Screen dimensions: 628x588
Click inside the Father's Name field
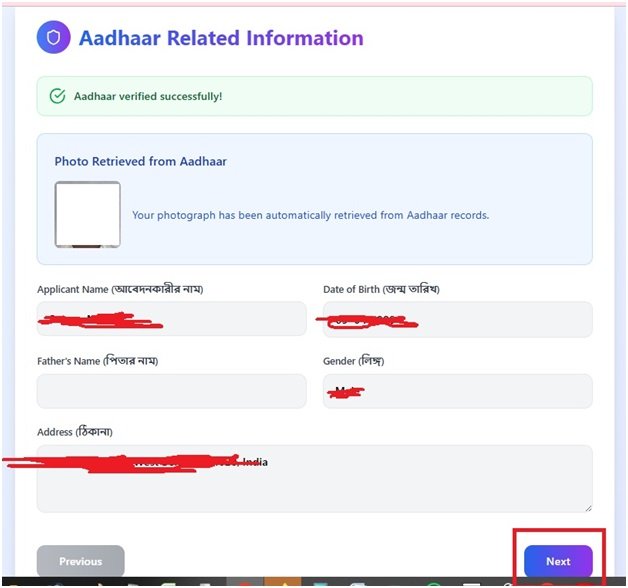click(171, 391)
